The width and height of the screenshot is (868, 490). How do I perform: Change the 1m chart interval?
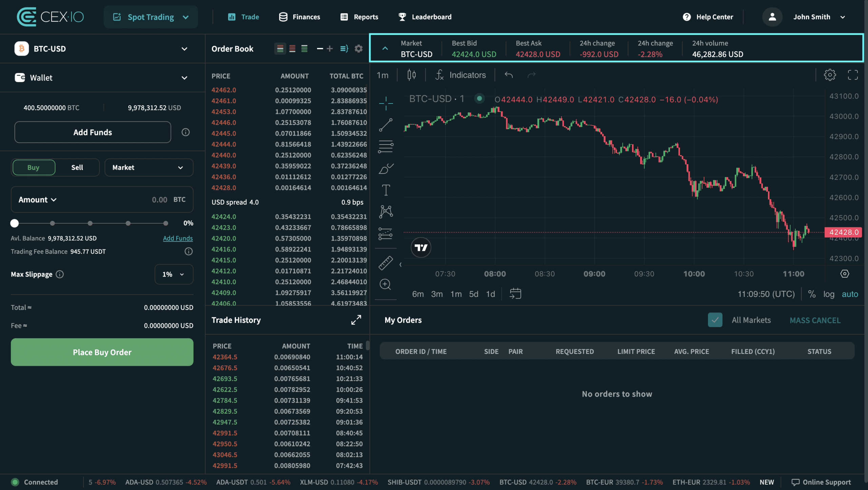[382, 75]
